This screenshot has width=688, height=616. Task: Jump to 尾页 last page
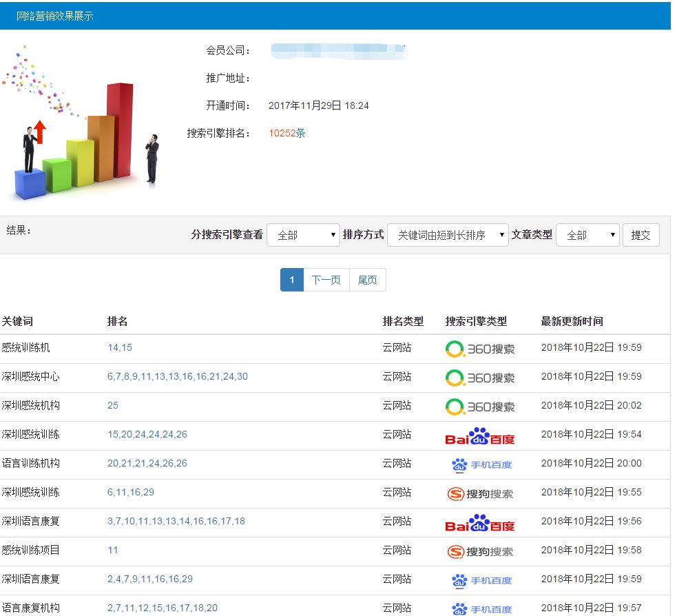368,280
